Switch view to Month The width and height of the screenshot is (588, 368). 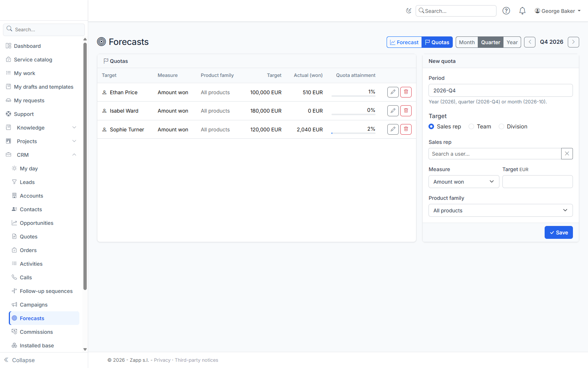[467, 42]
